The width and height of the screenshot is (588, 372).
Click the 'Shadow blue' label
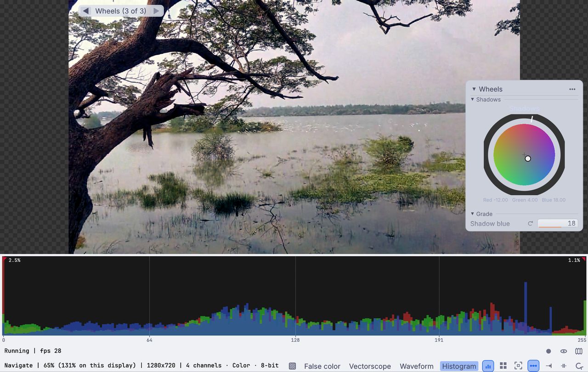click(490, 224)
